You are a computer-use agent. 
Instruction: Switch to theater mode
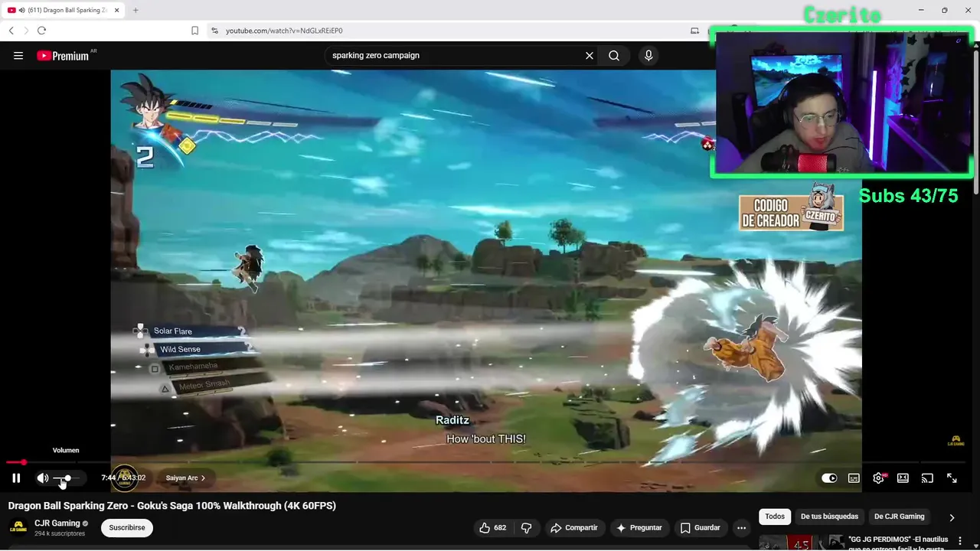[903, 478]
